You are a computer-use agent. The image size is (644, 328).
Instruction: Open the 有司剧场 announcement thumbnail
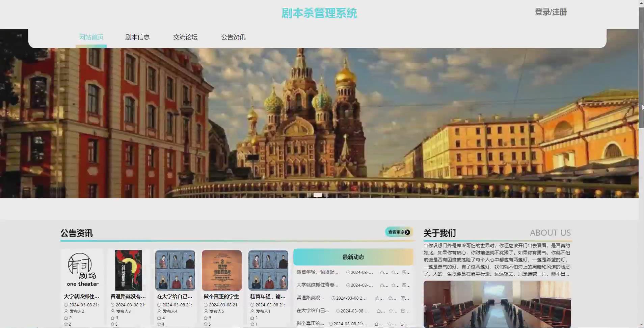(82, 270)
